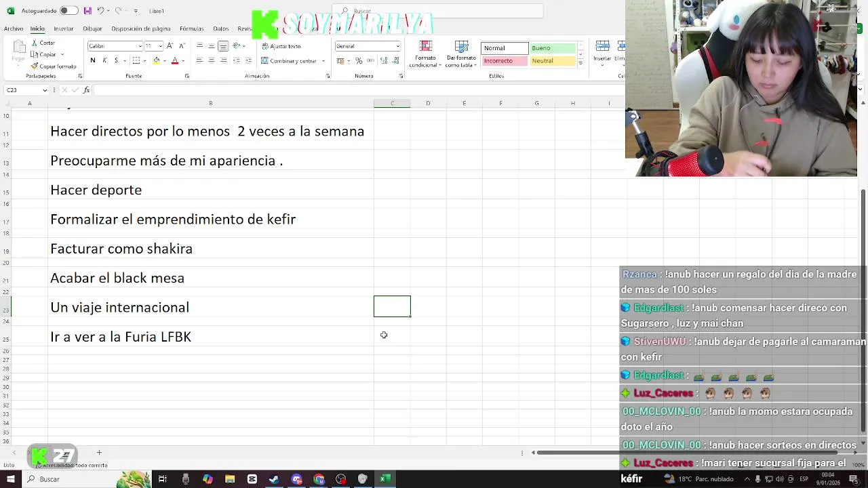Increase decimal places
Image resolution: width=868 pixels, height=488 pixels.
(x=384, y=60)
